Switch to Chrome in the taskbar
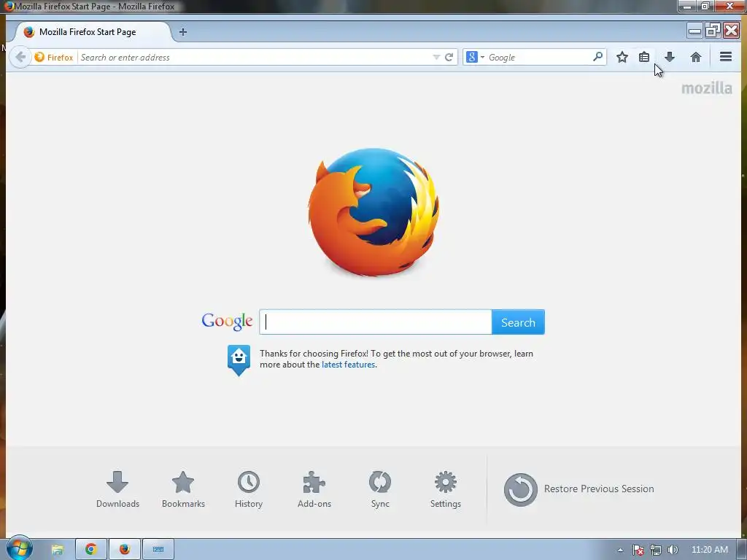Image resolution: width=747 pixels, height=560 pixels. (x=91, y=550)
